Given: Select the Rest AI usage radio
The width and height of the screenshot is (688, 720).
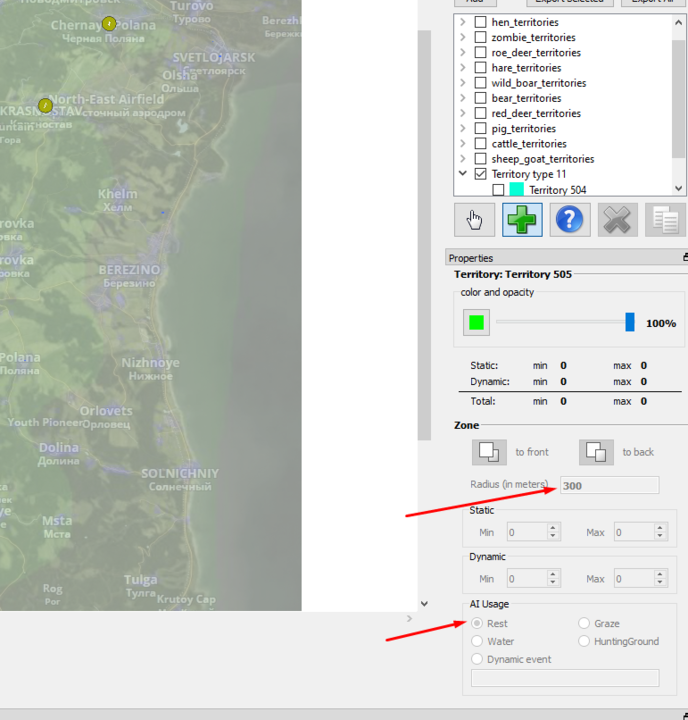Looking at the screenshot, I should 477,623.
